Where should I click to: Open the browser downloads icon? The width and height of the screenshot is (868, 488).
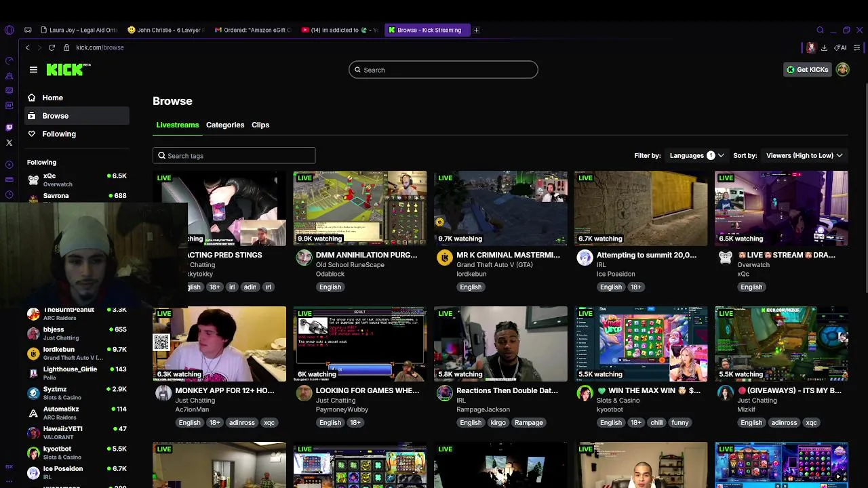tap(824, 47)
